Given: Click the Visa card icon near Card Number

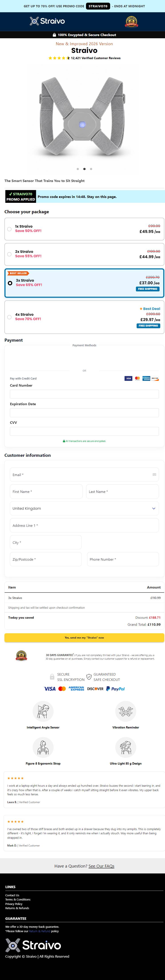Looking at the screenshot, I should click(x=128, y=379).
